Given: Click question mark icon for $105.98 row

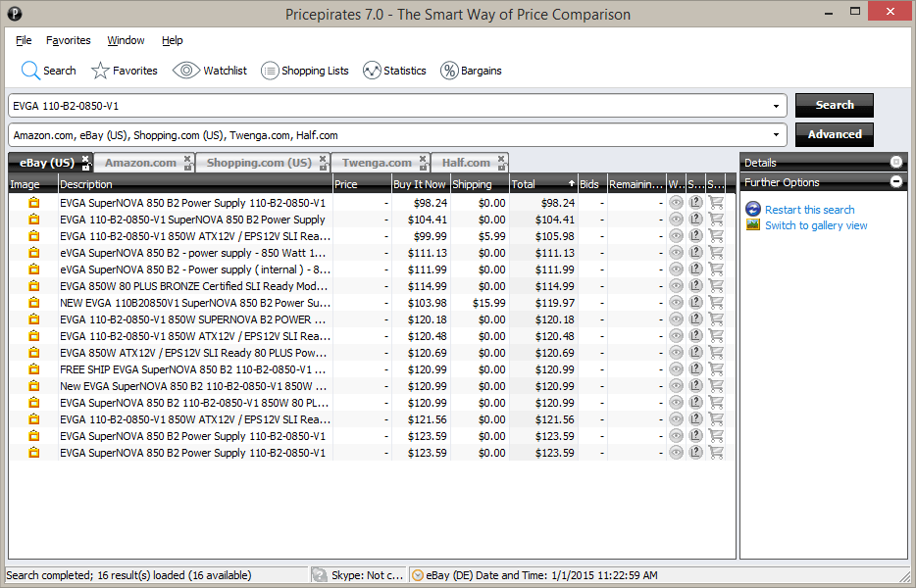Looking at the screenshot, I should (x=695, y=236).
